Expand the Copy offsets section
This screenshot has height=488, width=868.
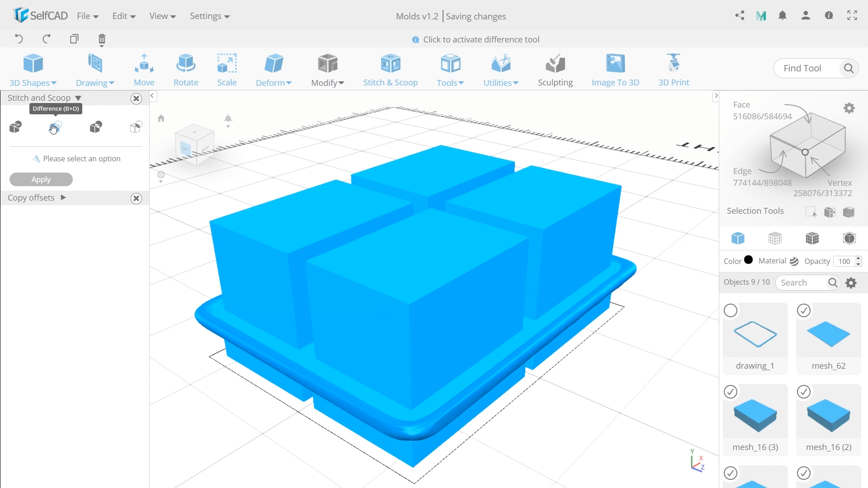(x=63, y=197)
